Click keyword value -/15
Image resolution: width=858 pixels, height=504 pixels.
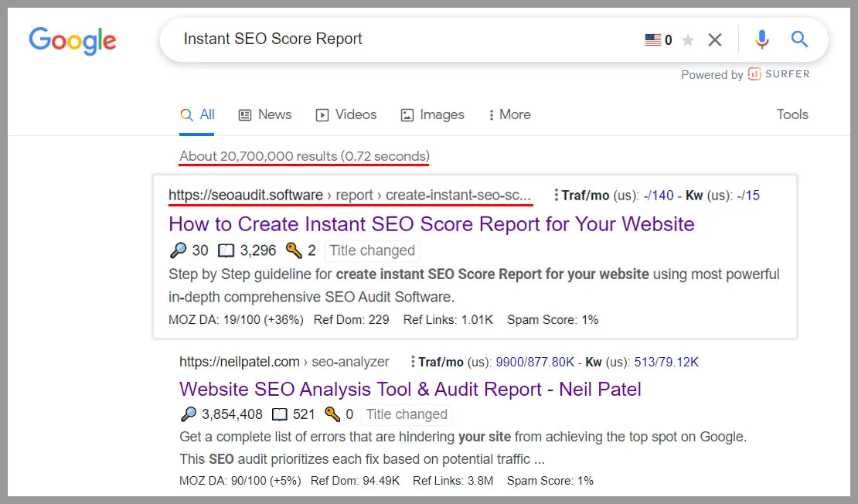[748, 196]
